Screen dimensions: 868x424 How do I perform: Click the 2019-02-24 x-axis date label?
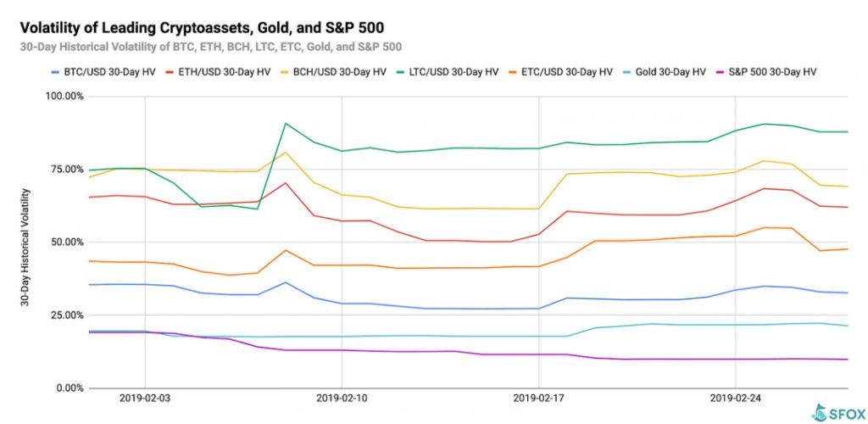[x=735, y=396]
